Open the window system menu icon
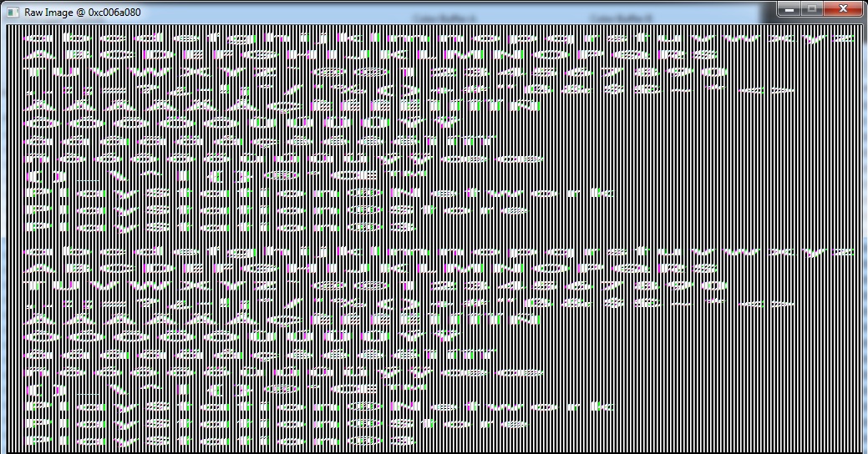Viewport: 868px width, 454px height. (13, 13)
